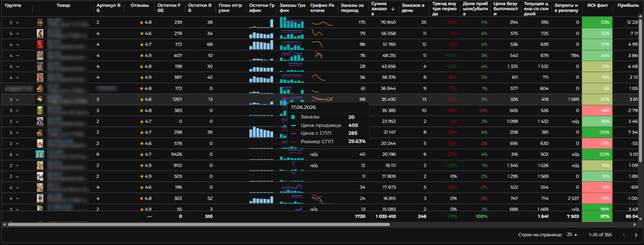Click the red -18% ROI cell
The width and height of the screenshot is (644, 245).
[597, 110]
